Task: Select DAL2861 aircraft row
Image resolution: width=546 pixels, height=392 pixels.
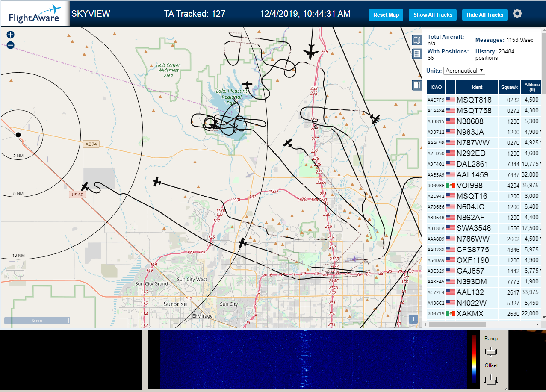Action: [x=484, y=164]
